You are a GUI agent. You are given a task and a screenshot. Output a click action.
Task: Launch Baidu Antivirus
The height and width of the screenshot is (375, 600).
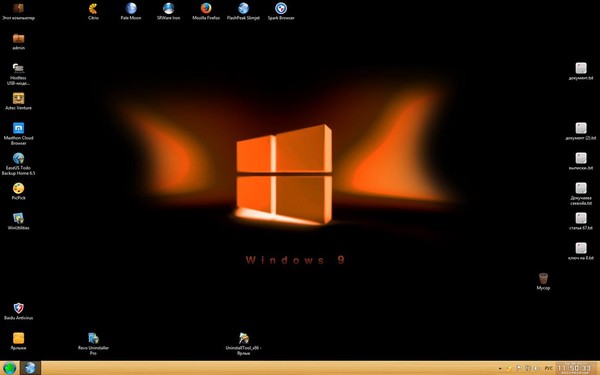[18, 311]
